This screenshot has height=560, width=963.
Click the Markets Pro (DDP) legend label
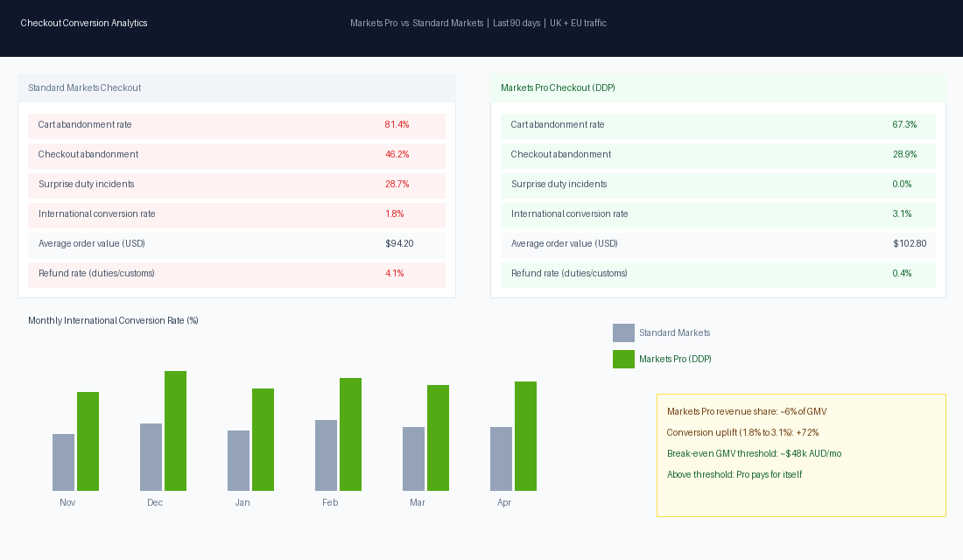[675, 360]
